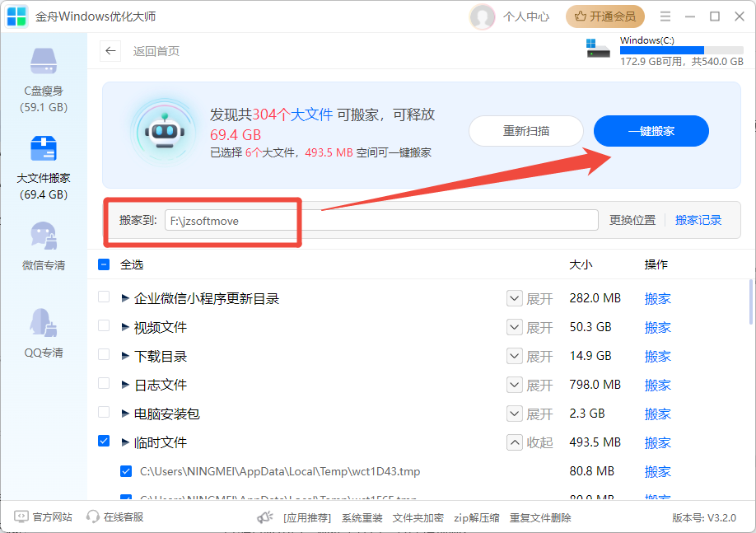Check the 日志文件 checkbox

click(x=104, y=383)
